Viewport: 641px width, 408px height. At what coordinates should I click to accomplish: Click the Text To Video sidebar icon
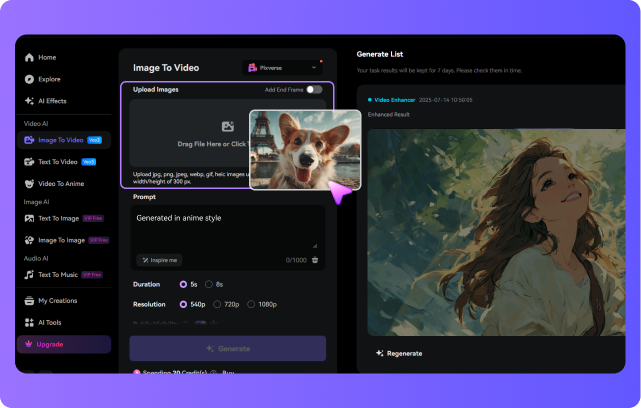pyautogui.click(x=29, y=162)
